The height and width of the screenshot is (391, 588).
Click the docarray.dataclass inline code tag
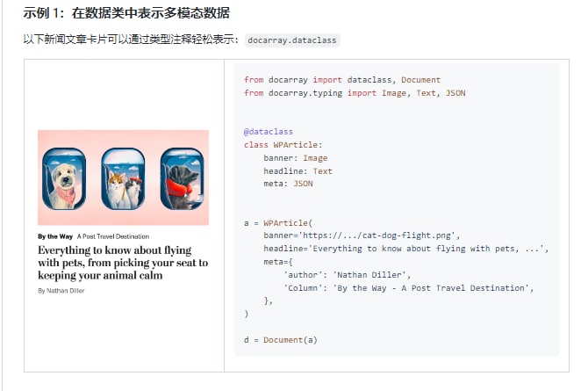click(x=292, y=40)
